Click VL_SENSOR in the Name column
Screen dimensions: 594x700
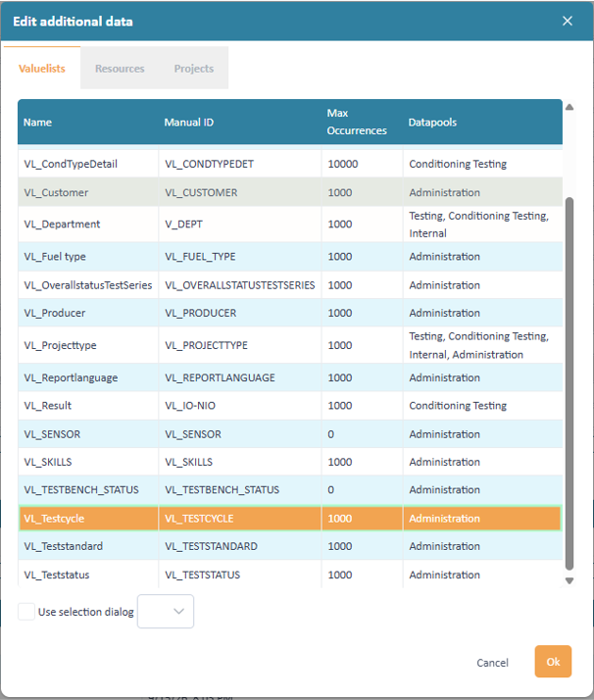point(52,434)
